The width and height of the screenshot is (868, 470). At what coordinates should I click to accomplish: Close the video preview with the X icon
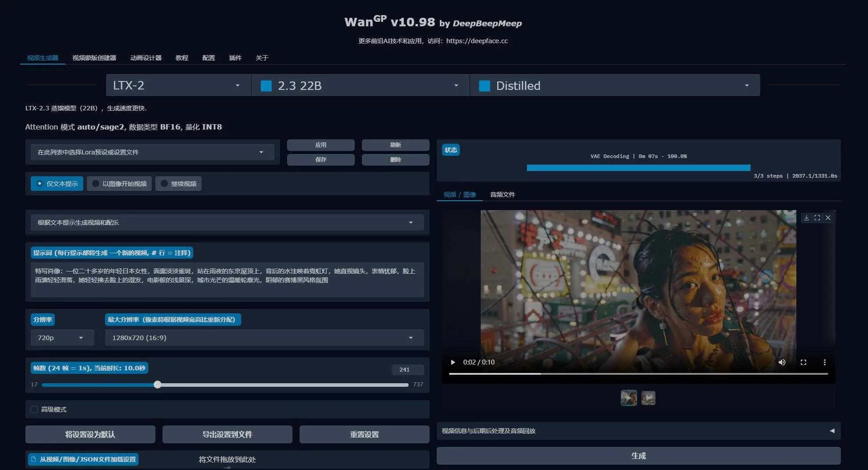[828, 218]
